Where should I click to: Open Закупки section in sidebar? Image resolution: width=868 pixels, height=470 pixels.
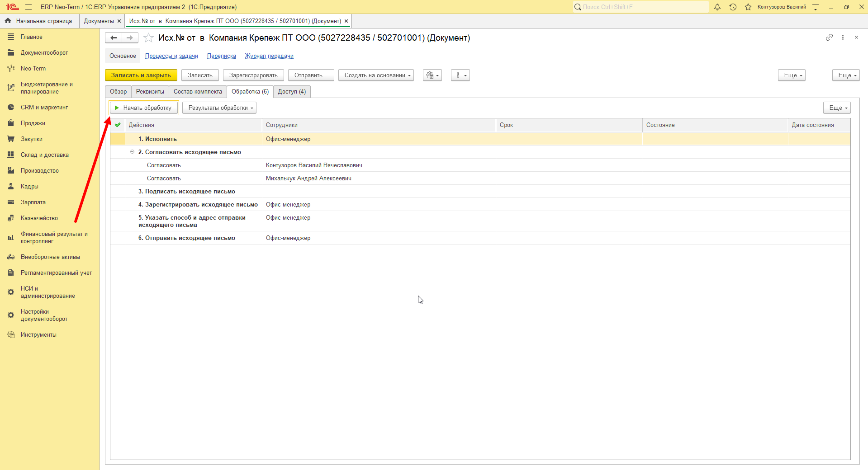[32, 139]
